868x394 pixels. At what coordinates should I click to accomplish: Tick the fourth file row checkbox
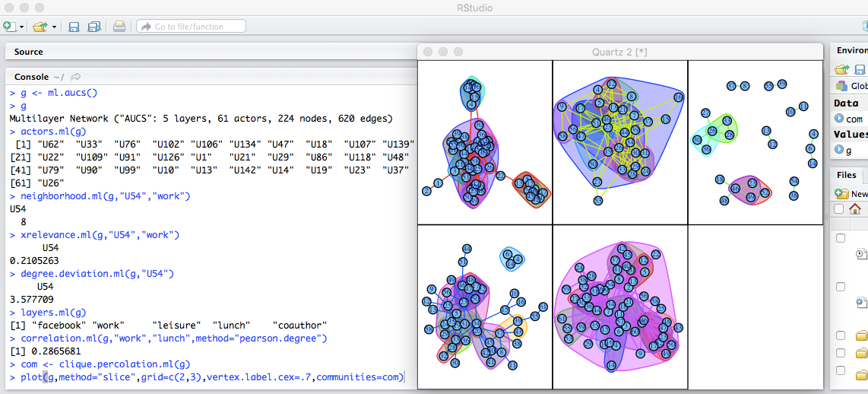click(841, 353)
